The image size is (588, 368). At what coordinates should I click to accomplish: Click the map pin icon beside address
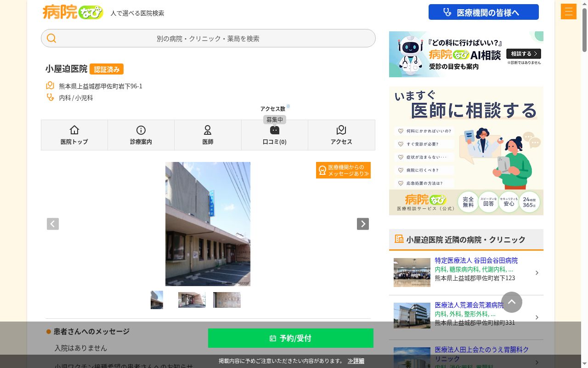(x=50, y=86)
